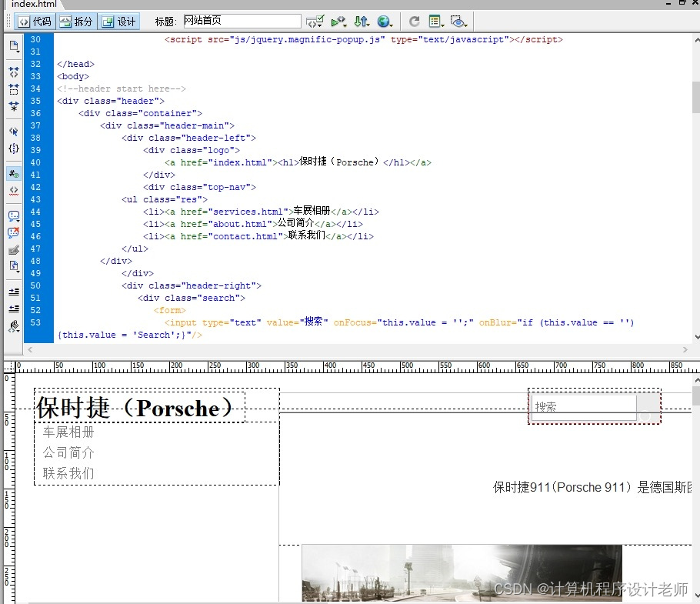Click the <form> tag in code
Viewport: 700px width, 604px height.
(170, 310)
